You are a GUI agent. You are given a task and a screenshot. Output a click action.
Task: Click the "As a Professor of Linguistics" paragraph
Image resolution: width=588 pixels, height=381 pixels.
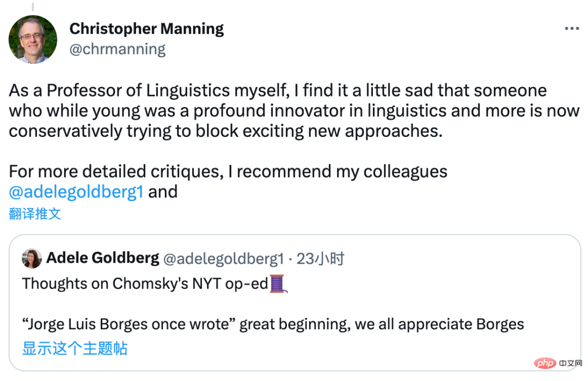(278, 111)
